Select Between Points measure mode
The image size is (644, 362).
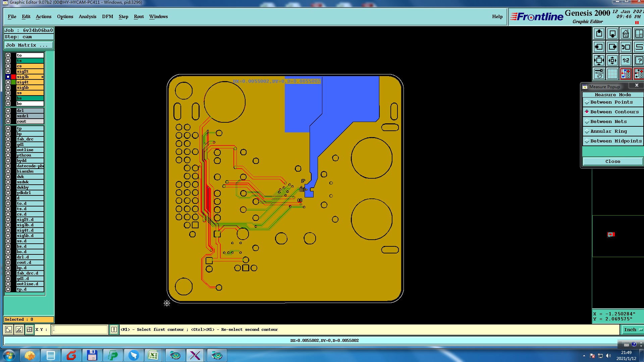613,102
